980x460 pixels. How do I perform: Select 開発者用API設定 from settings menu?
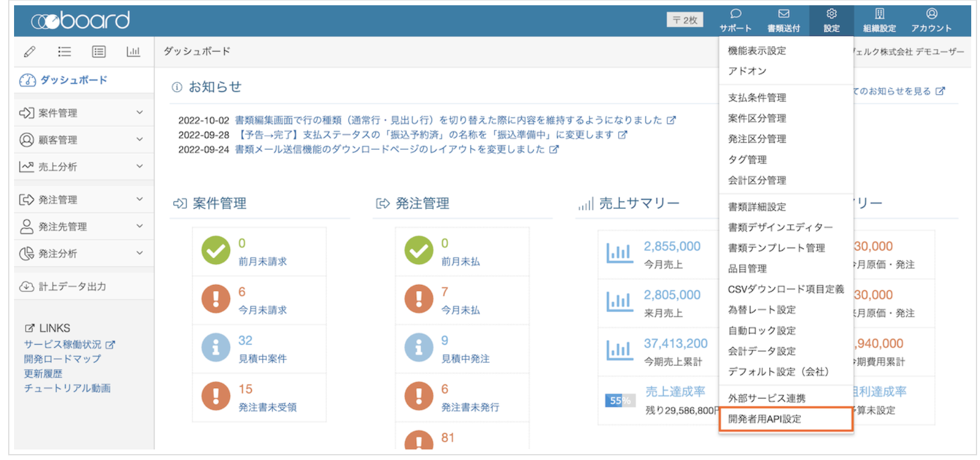click(765, 419)
